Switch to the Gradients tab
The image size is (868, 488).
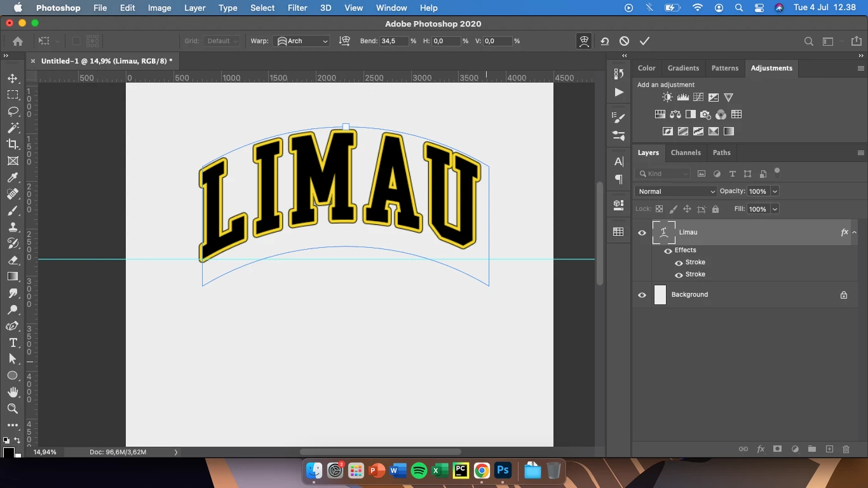(x=683, y=68)
